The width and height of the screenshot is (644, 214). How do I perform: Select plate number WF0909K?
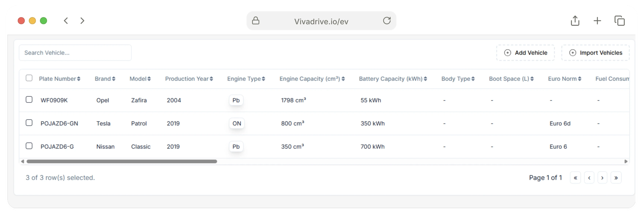(54, 100)
